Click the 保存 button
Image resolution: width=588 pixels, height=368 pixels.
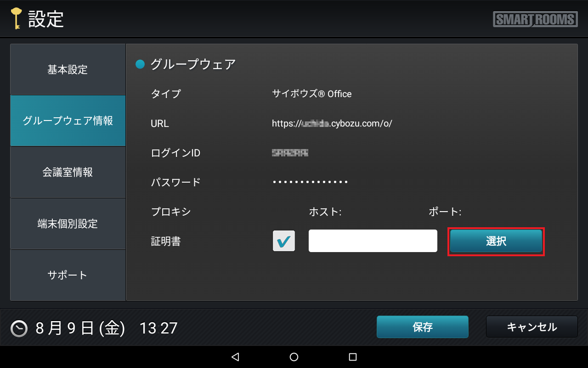pos(422,327)
